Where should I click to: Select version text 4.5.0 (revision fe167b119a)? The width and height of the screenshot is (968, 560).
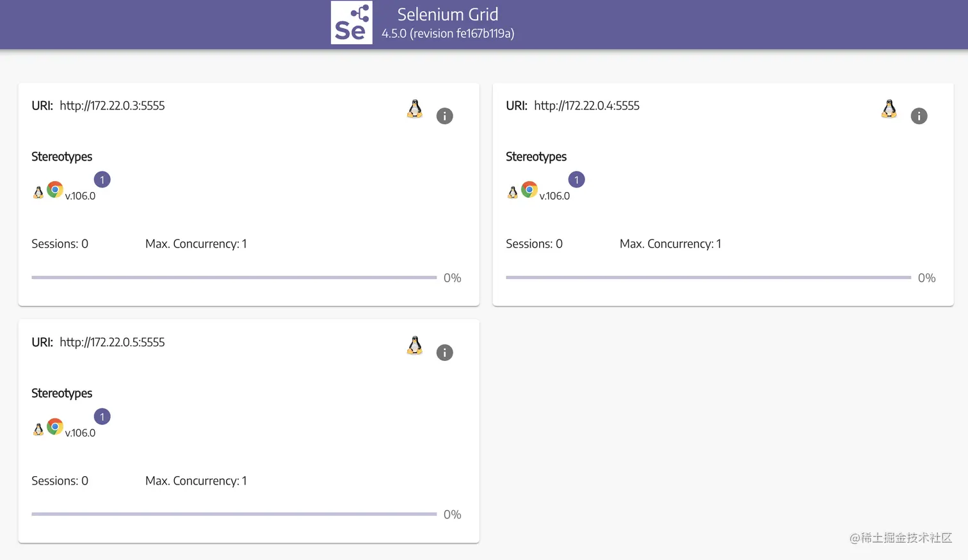tap(448, 33)
